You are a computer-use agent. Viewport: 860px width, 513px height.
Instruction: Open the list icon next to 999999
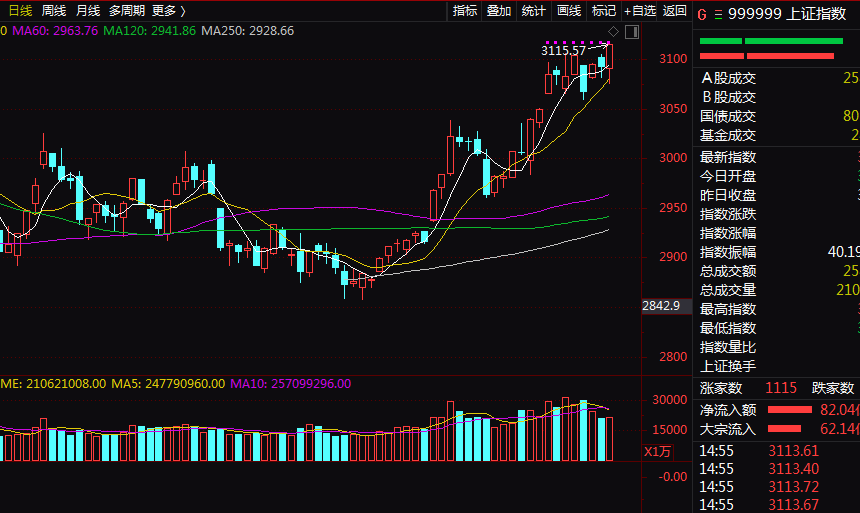pyautogui.click(x=718, y=15)
